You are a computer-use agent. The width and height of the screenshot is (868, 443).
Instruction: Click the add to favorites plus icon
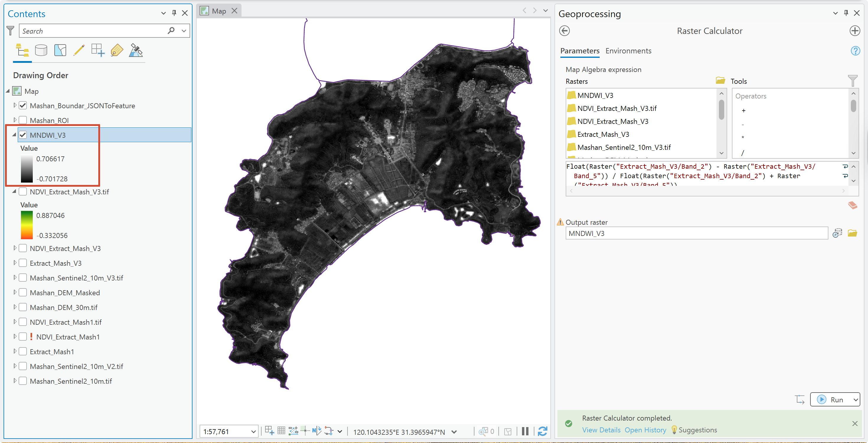[x=854, y=31]
